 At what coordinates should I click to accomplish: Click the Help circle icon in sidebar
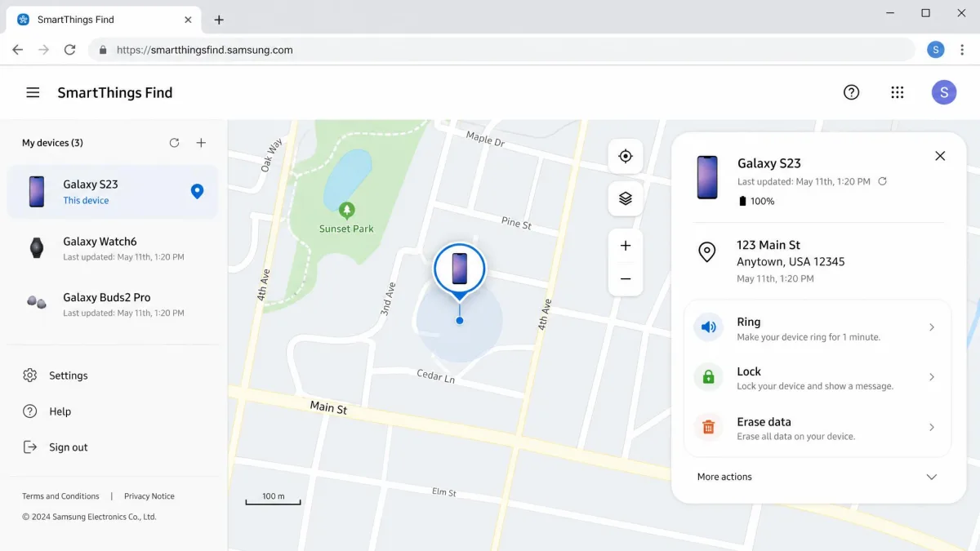tap(30, 411)
